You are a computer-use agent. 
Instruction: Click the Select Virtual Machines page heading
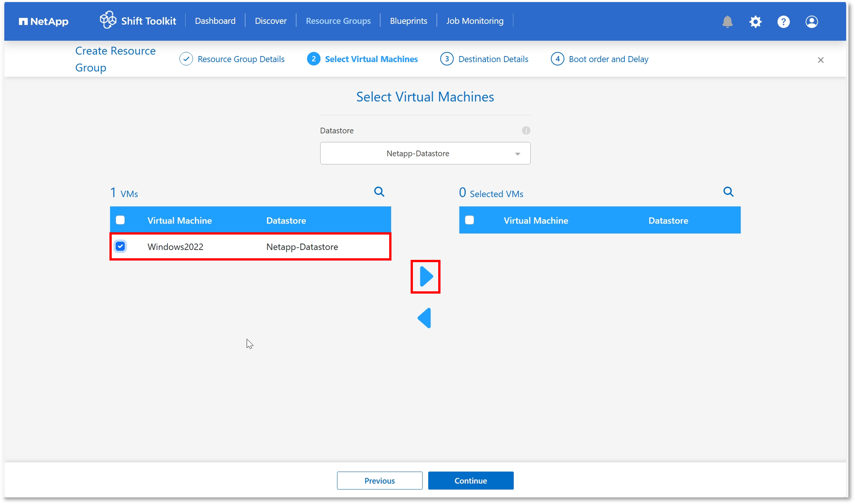pyautogui.click(x=425, y=97)
